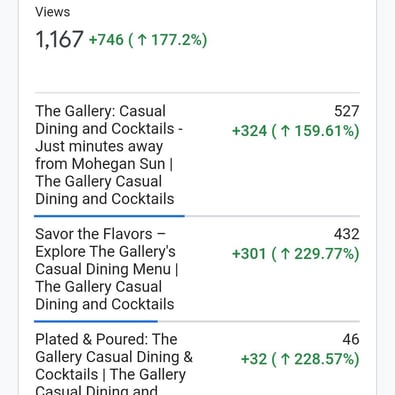Click blue progress bar under first page row
This screenshot has height=395, width=395.
(109, 216)
